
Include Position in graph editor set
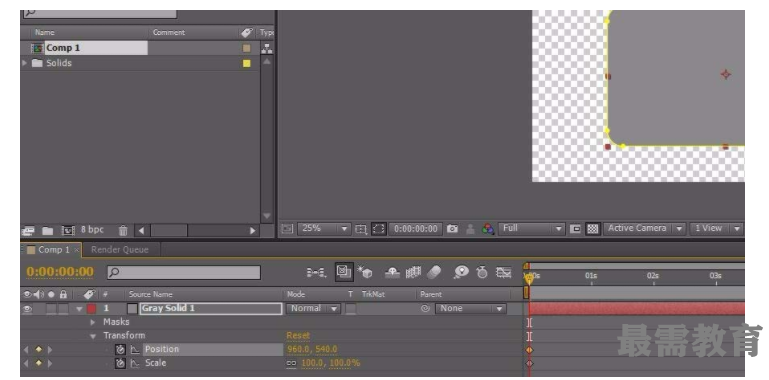(135, 350)
